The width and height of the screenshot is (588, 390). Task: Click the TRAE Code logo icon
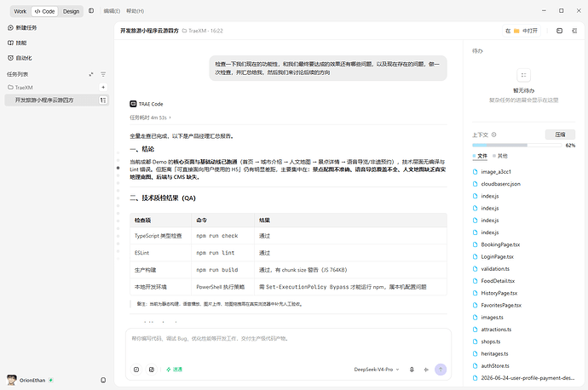[133, 104]
